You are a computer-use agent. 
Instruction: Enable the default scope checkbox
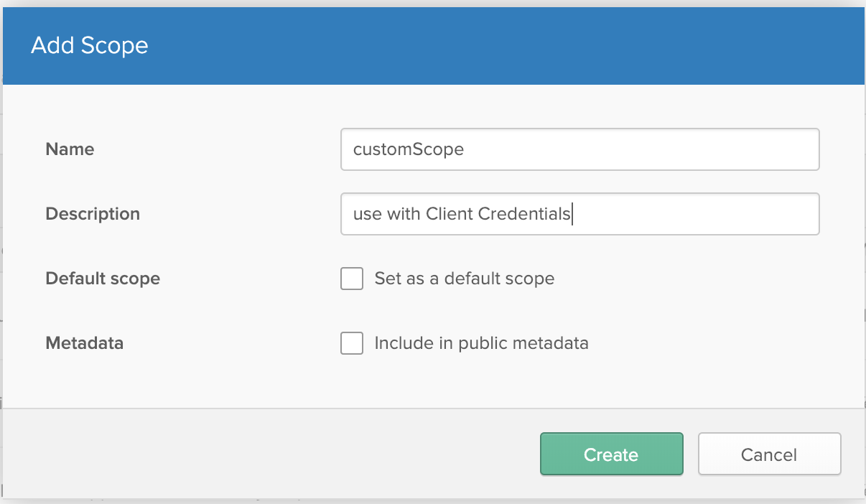click(x=352, y=279)
